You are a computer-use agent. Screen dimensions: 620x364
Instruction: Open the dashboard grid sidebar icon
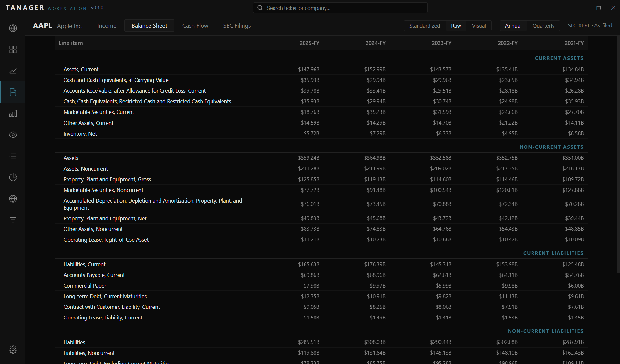click(13, 50)
